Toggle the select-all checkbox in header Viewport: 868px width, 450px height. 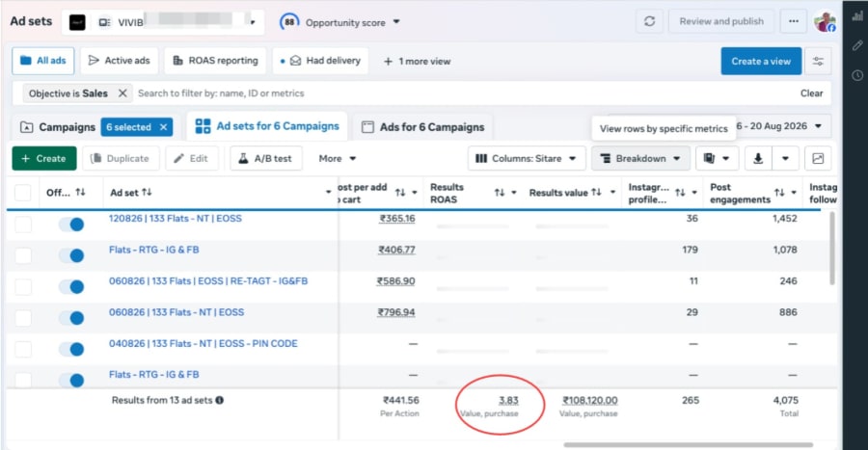pyautogui.click(x=23, y=193)
